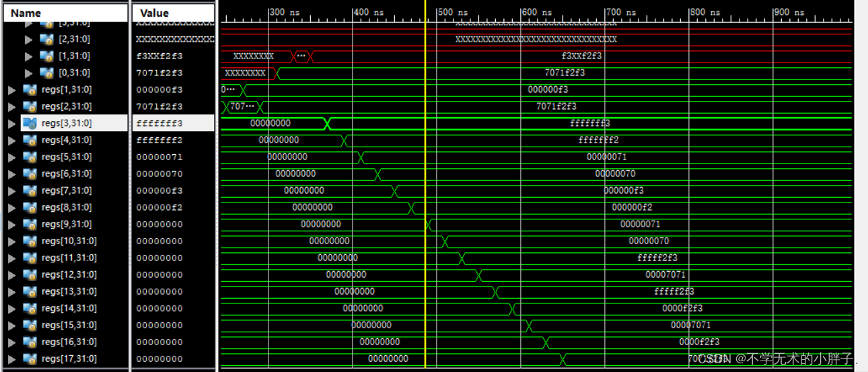Click the 300 ns ruler label
This screenshot has width=868, height=372.
[x=285, y=12]
